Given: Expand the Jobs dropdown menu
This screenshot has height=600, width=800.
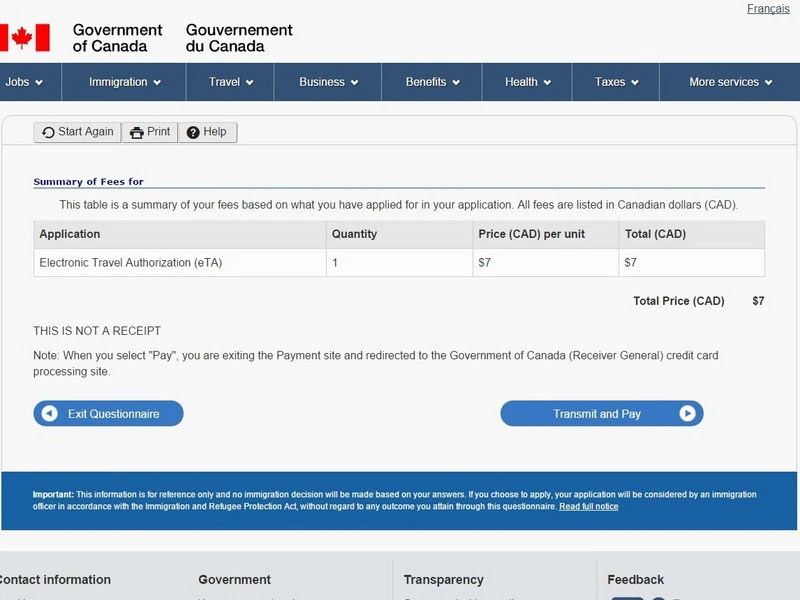Looking at the screenshot, I should click(x=24, y=82).
